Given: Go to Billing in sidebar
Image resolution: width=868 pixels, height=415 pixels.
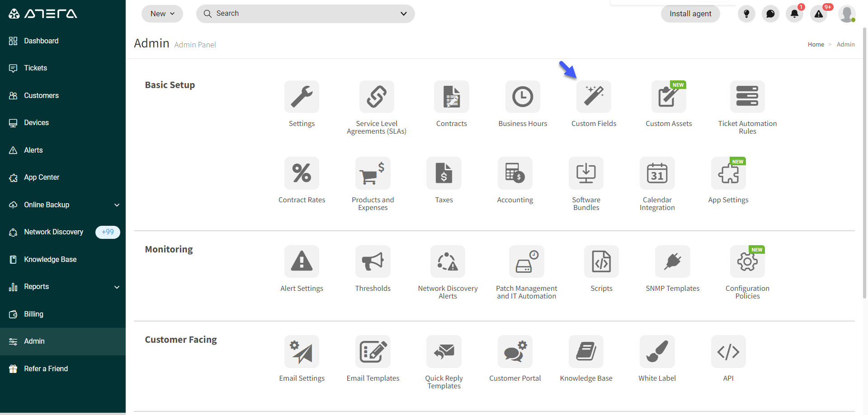Looking at the screenshot, I should pos(63,314).
